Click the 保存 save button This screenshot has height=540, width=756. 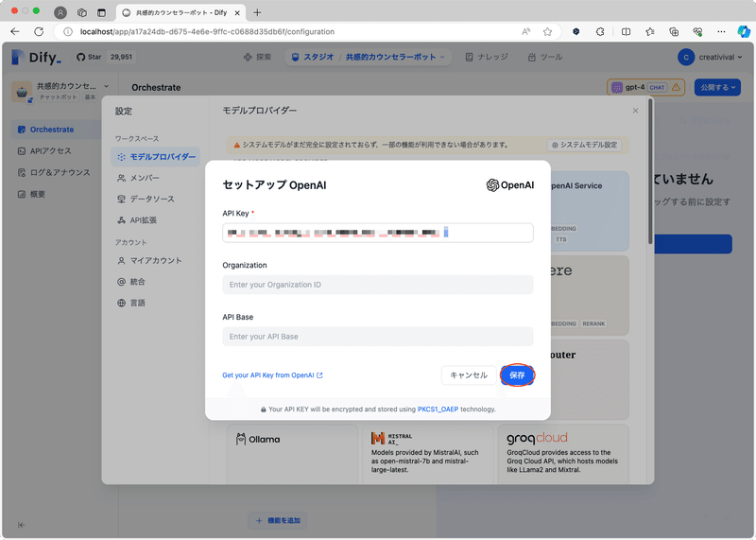(x=517, y=375)
